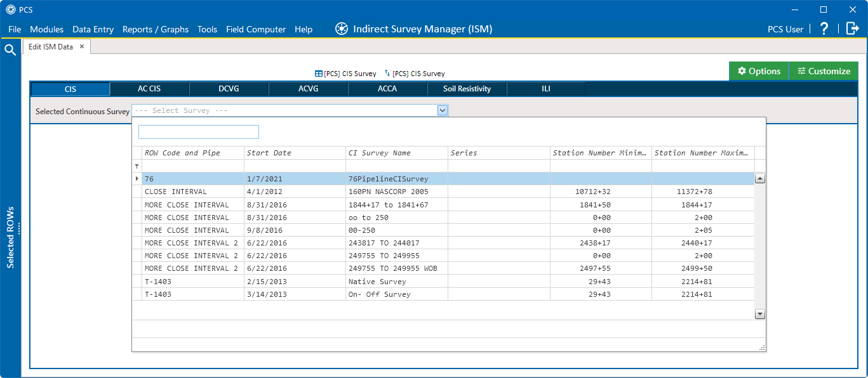
Task: Sort by Series column header
Action: [499, 153]
